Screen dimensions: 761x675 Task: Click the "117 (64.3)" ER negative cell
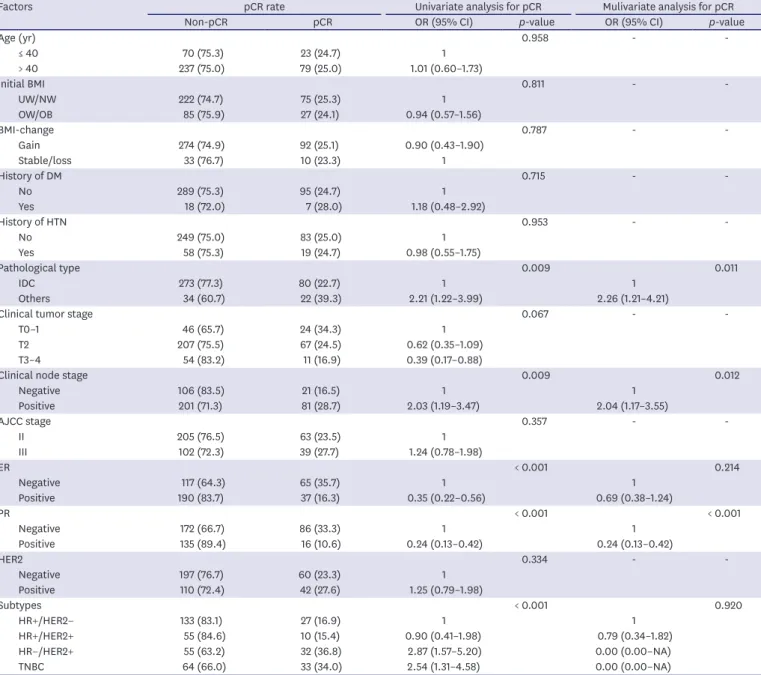pos(203,483)
